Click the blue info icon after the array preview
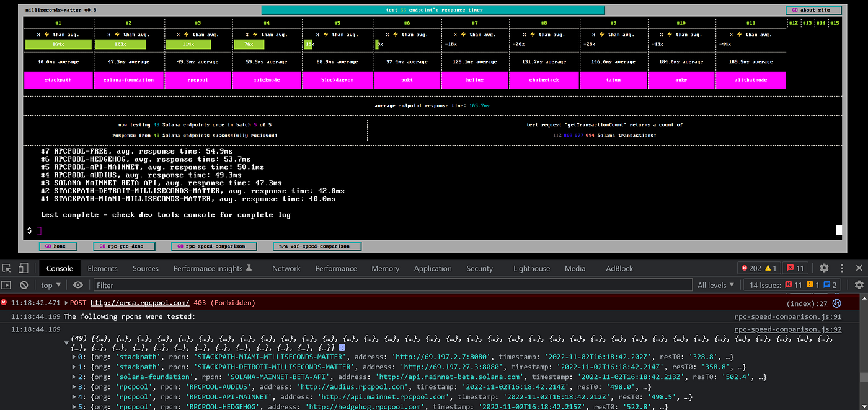Screen dimensions: 868x410 pos(342,348)
